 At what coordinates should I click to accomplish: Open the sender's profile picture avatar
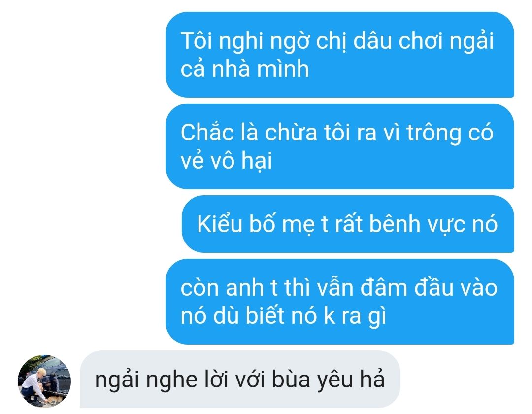(x=44, y=381)
